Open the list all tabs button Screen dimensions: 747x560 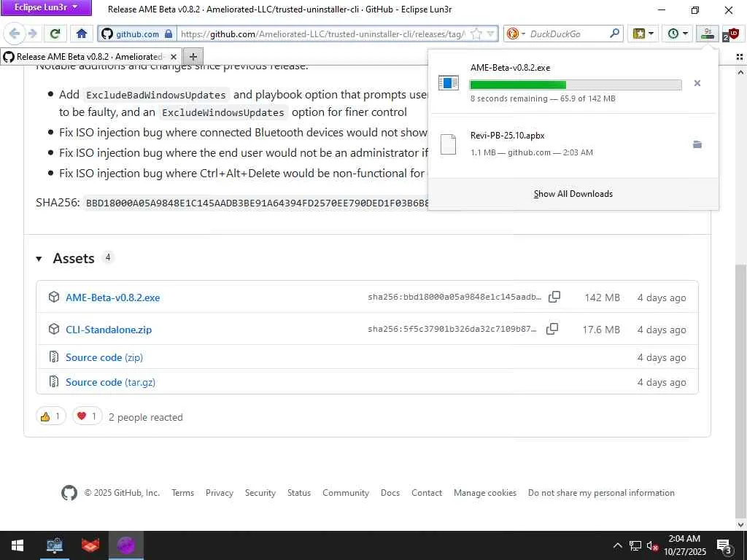740,57
